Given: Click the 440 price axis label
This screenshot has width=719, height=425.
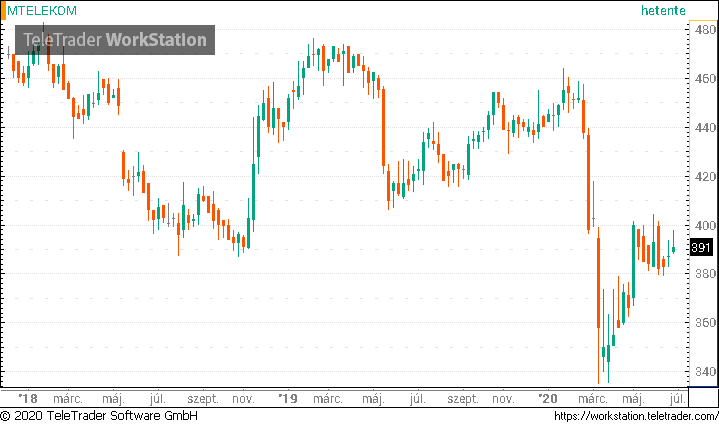Looking at the screenshot, I should [705, 127].
